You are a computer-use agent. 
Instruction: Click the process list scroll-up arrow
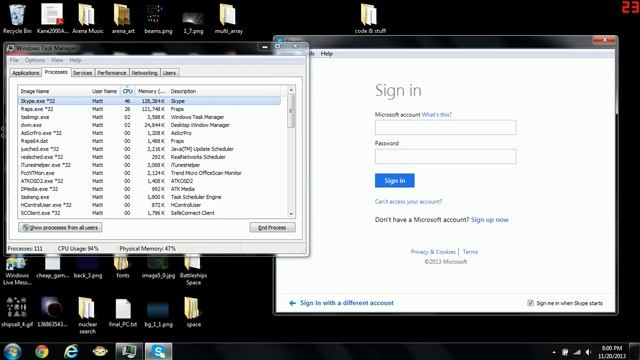pos(291,90)
